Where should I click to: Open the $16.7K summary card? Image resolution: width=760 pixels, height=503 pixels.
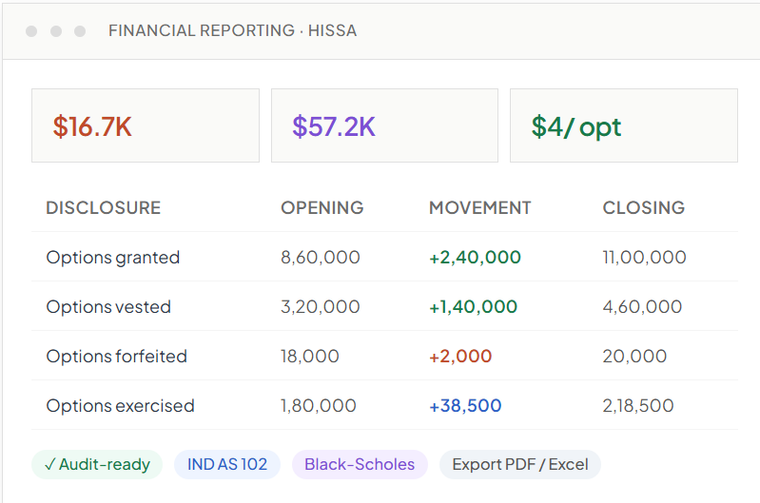click(145, 126)
